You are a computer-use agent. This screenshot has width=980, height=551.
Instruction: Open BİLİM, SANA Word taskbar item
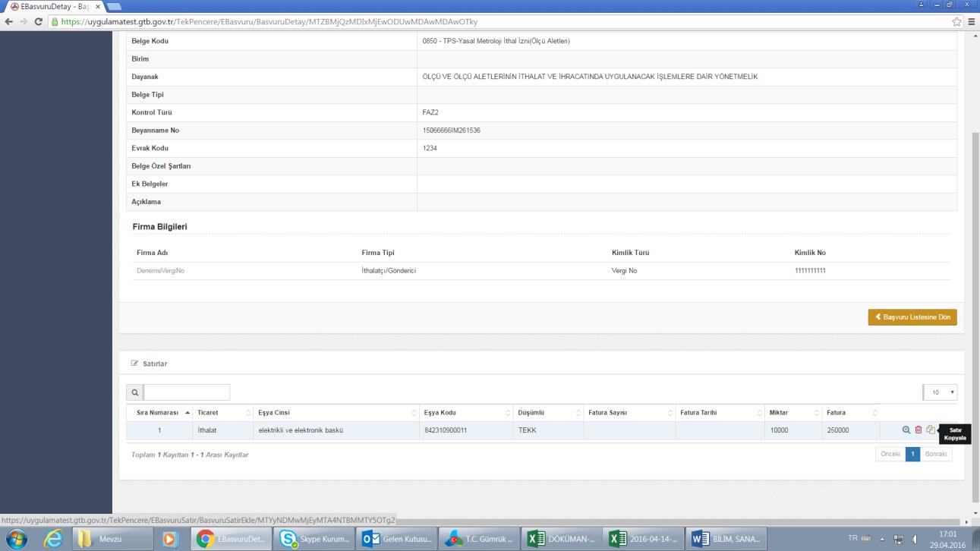[727, 538]
